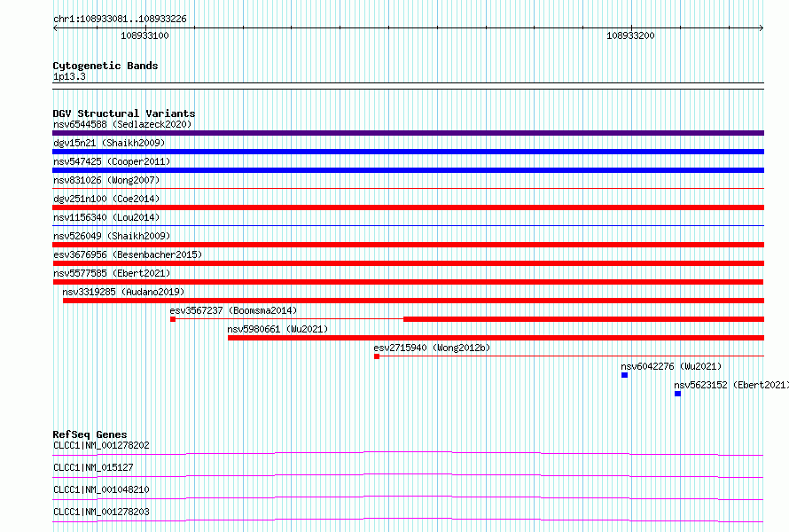This screenshot has height=532, width=789.
Task: Open nsv526049 (Shaikh2009) variant label
Action: [112, 236]
